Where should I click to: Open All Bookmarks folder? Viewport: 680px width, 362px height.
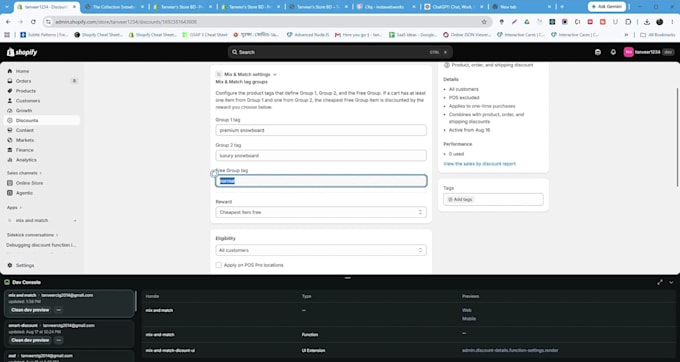[657, 35]
